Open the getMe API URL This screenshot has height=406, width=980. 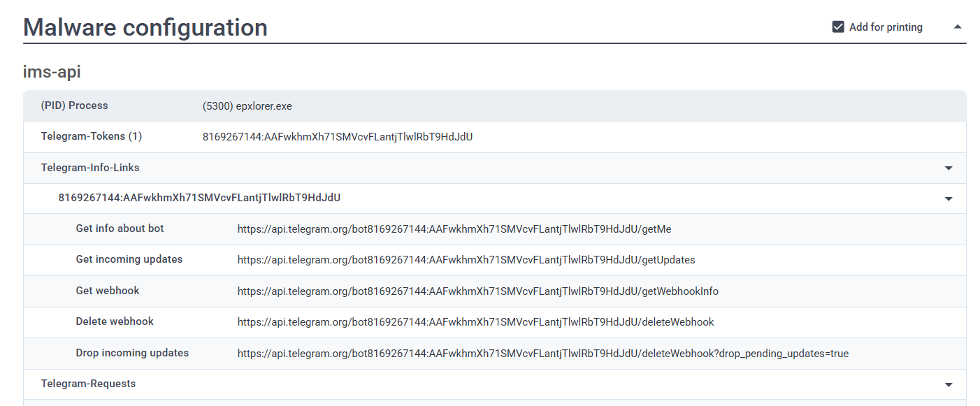(454, 229)
